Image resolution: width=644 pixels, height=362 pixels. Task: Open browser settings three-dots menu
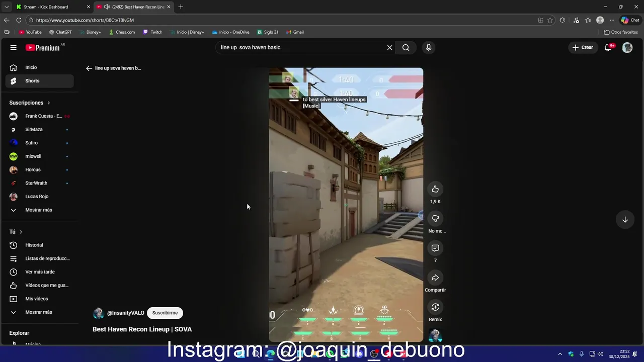pos(612,20)
